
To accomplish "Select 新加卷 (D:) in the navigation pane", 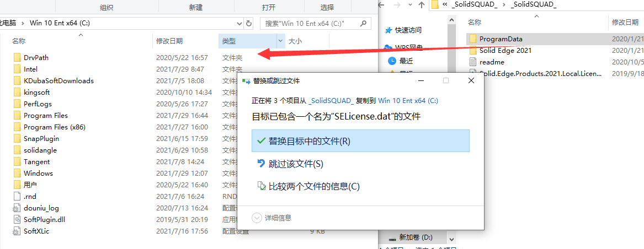I will click(416, 237).
